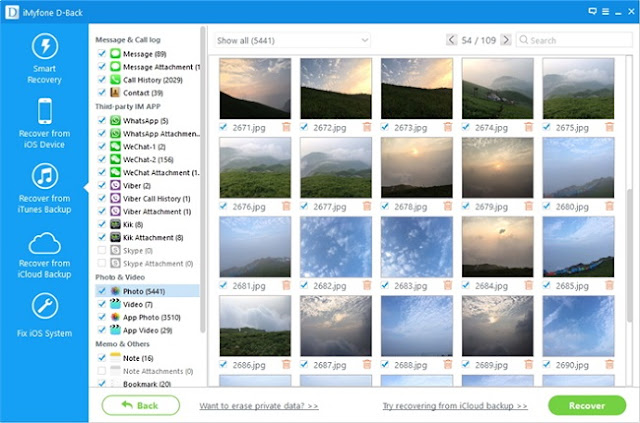Click the search magnifier icon

pos(524,40)
